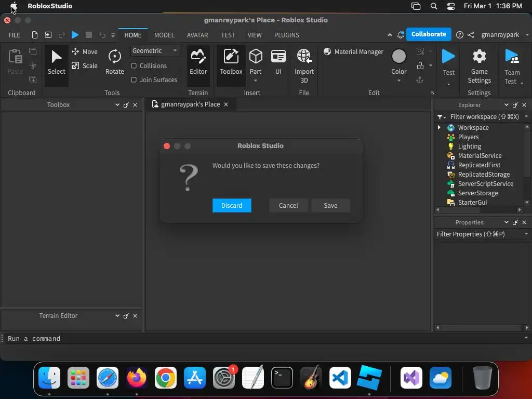The height and width of the screenshot is (399, 532).
Task: Close the Toolbox panel
Action: [x=135, y=105]
